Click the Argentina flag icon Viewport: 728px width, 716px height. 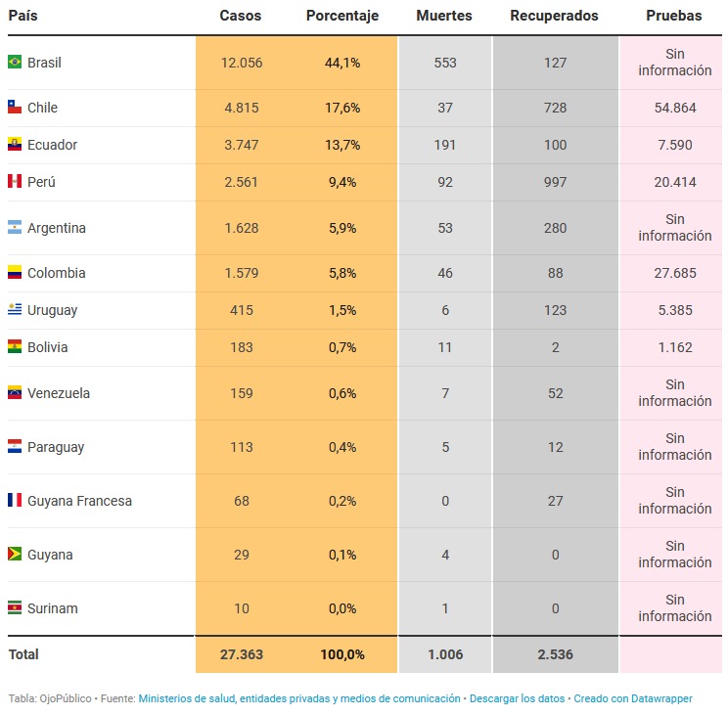coord(15,228)
